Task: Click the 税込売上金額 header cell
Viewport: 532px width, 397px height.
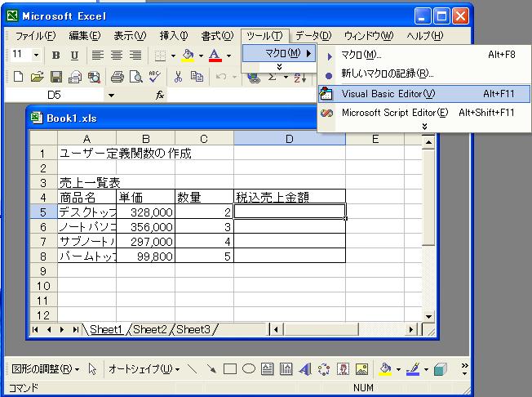Action: 290,198
